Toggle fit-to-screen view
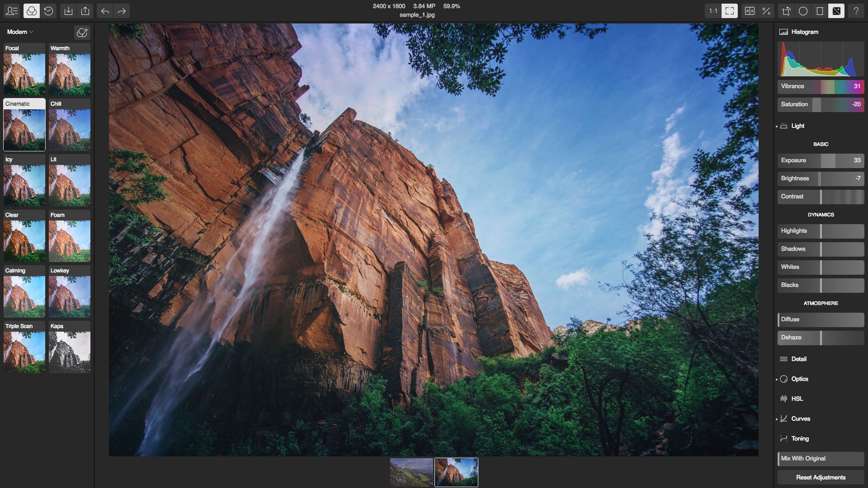Screen dimensions: 868x488 click(730, 11)
